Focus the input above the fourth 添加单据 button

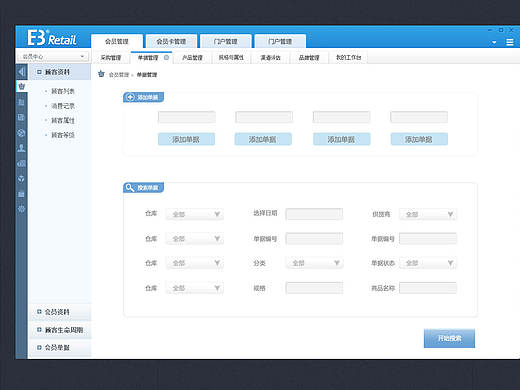click(419, 117)
